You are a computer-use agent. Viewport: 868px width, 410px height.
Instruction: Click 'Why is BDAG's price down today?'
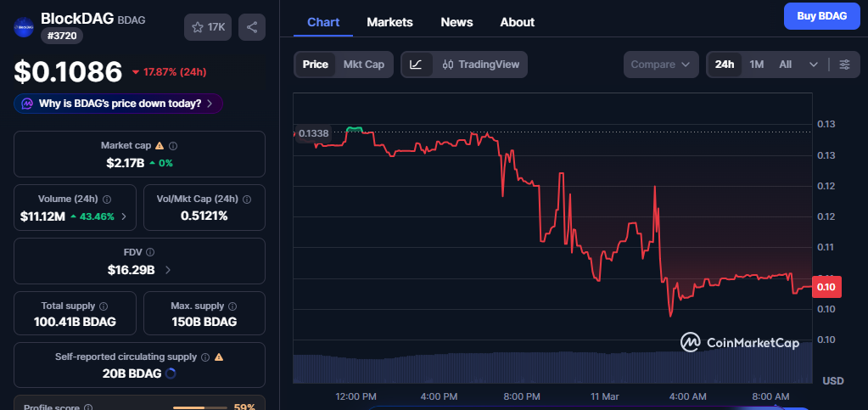120,104
